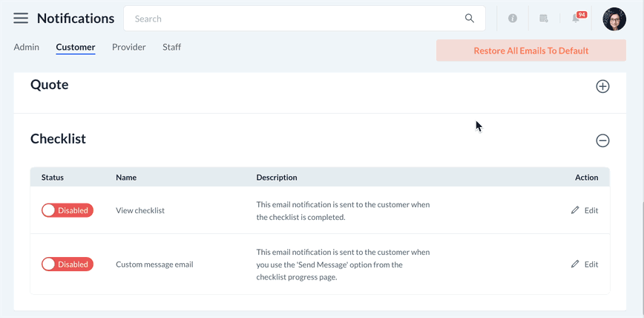Screen dimensions: 644x318
Task: Collapse the Checklist section
Action: [602, 140]
